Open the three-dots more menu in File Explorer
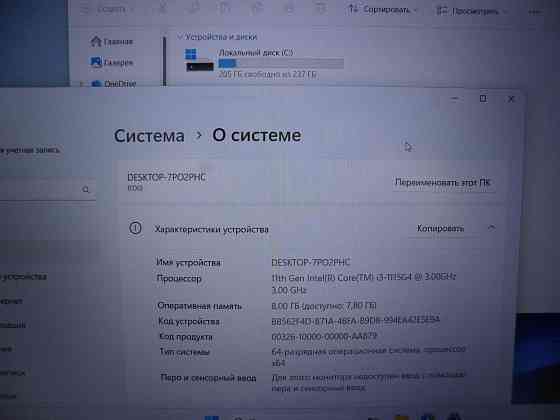The height and width of the screenshot is (420, 560). coord(535,12)
